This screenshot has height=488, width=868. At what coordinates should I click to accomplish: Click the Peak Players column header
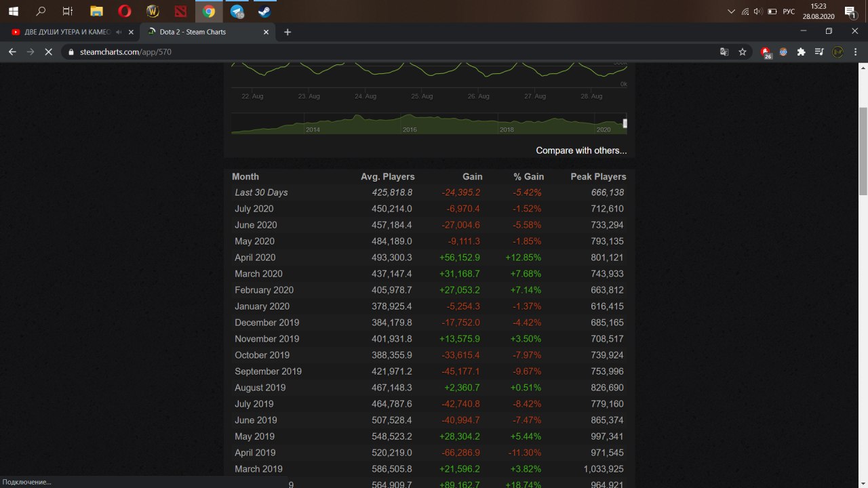599,176
